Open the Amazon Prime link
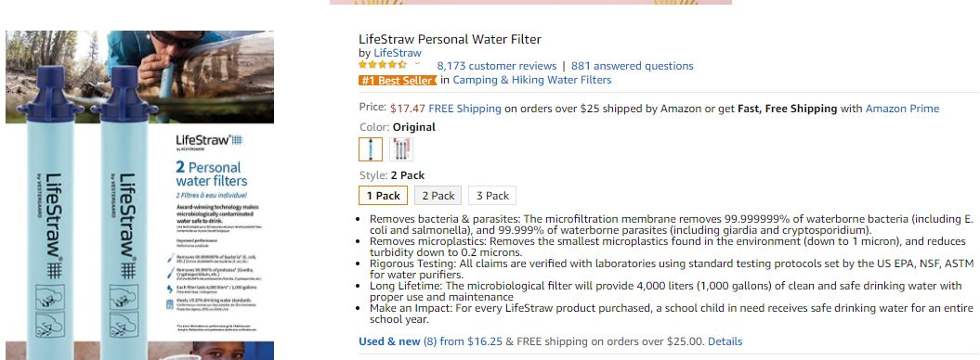980x360 pixels. (902, 109)
